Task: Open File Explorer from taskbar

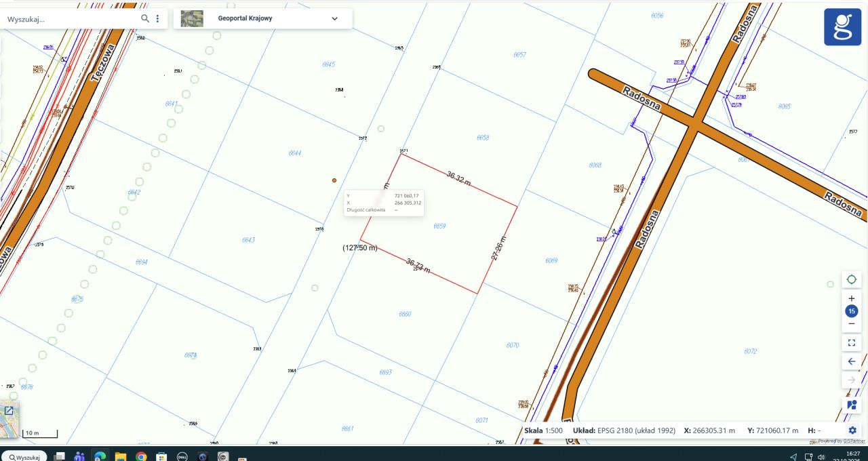Action: point(121,457)
